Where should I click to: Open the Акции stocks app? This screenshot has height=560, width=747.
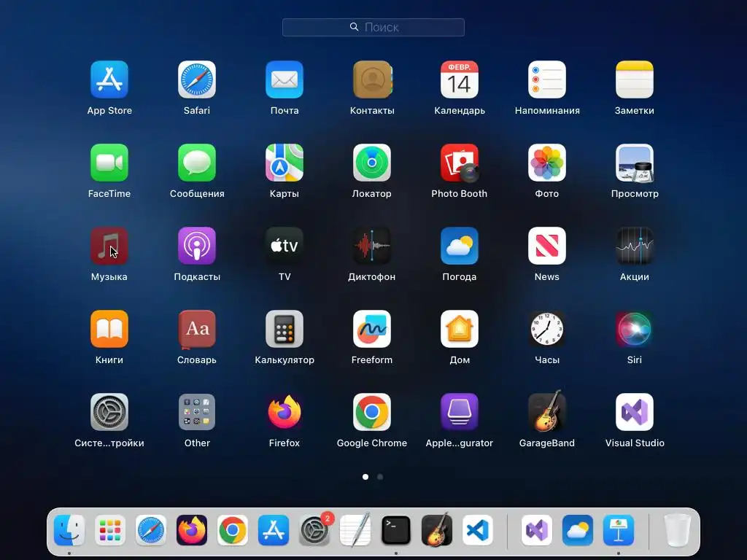pyautogui.click(x=635, y=246)
